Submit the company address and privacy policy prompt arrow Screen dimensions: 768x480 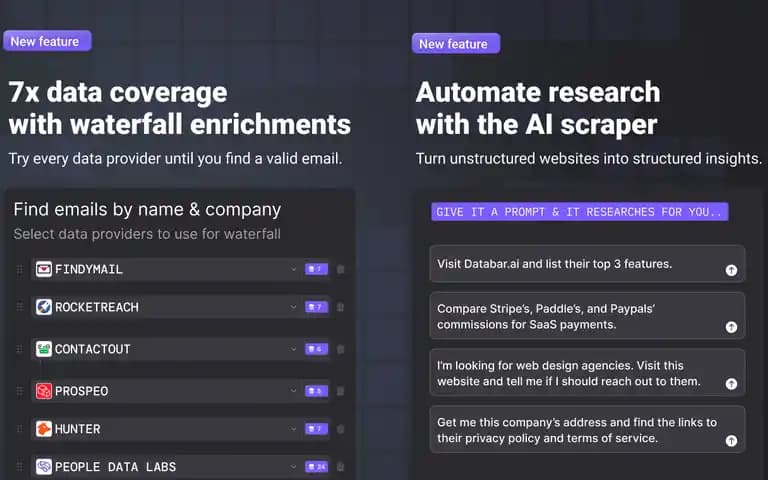point(731,441)
